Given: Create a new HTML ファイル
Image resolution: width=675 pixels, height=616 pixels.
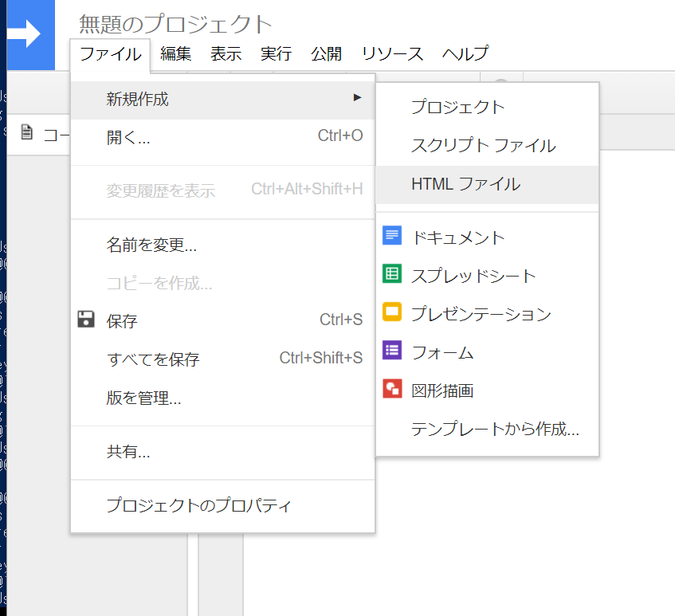Looking at the screenshot, I should (487, 185).
